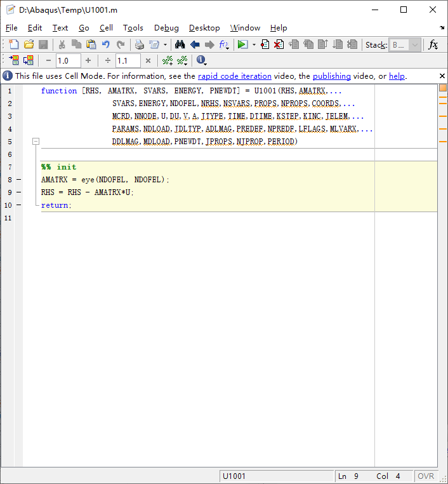Open the fx function browser

[x=433, y=44]
